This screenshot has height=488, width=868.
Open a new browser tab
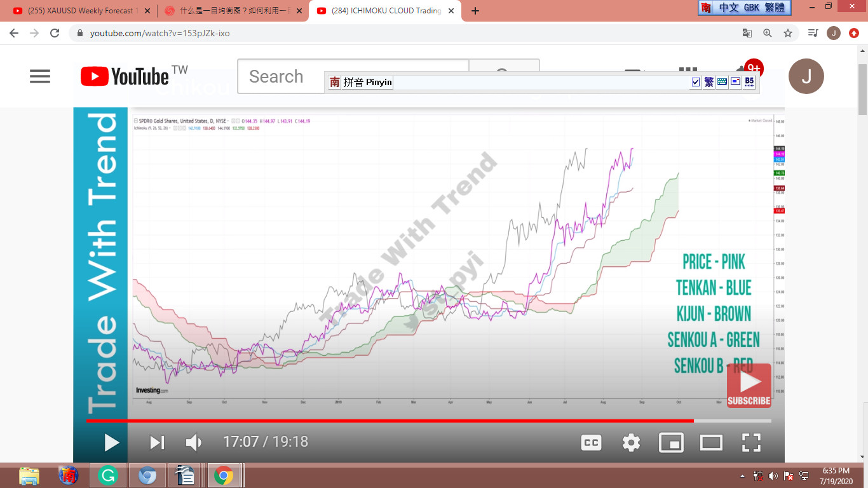[475, 11]
